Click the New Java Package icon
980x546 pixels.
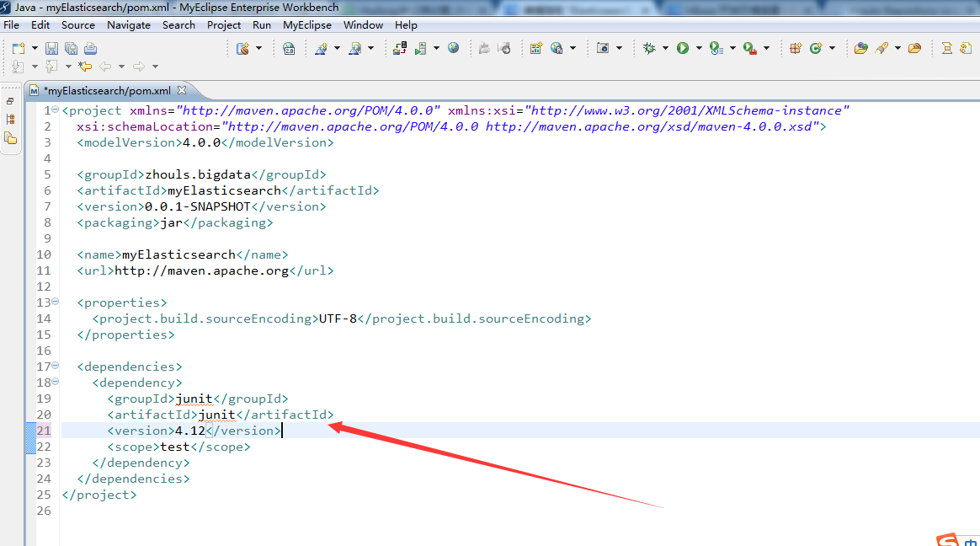coord(796,48)
